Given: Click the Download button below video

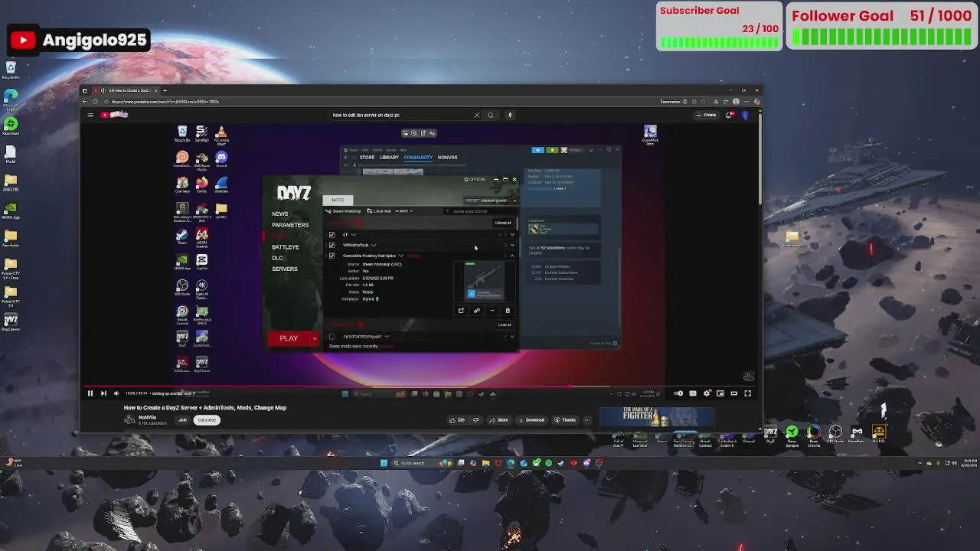Looking at the screenshot, I should point(532,419).
